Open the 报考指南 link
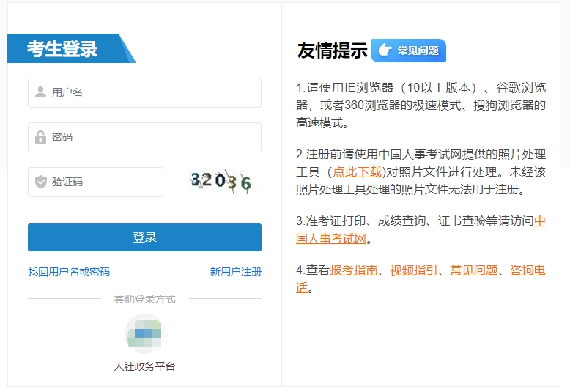The image size is (570, 392). (354, 270)
